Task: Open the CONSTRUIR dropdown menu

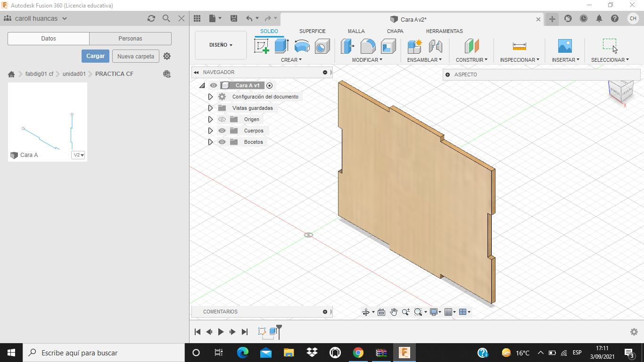Action: [471, 60]
